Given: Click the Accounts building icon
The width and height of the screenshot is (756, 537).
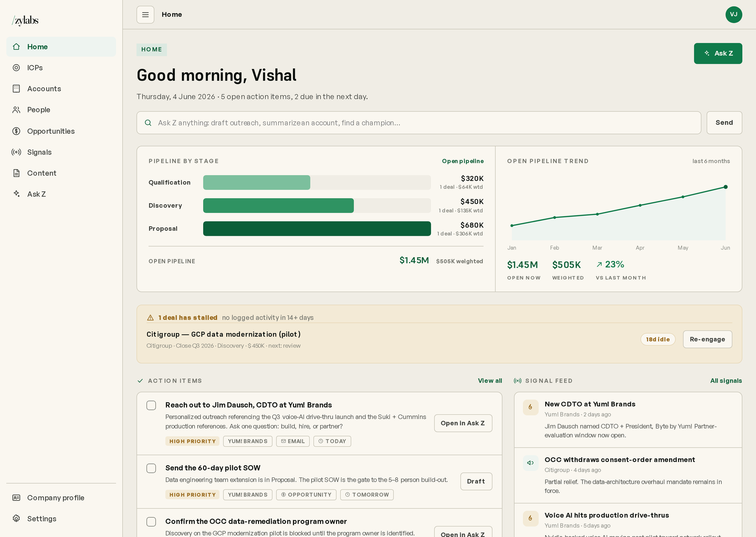Looking at the screenshot, I should click(x=17, y=89).
